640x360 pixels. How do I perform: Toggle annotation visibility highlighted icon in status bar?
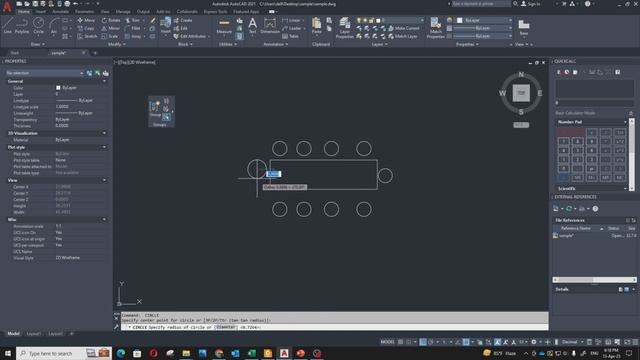[498, 342]
